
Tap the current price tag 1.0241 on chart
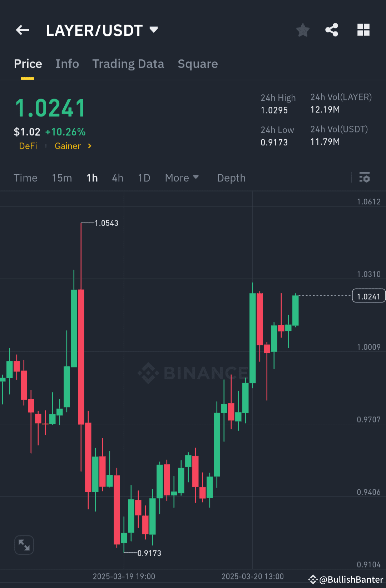[x=368, y=295]
